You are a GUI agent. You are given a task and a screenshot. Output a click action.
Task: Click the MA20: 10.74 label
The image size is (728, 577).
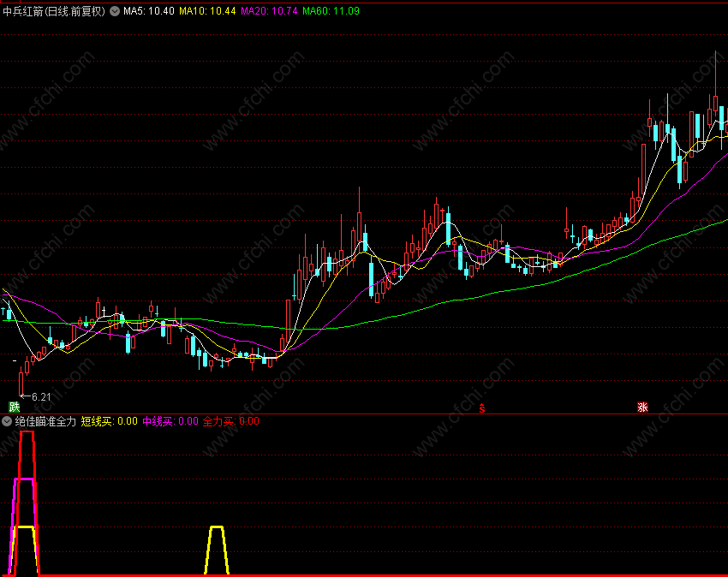269,11
